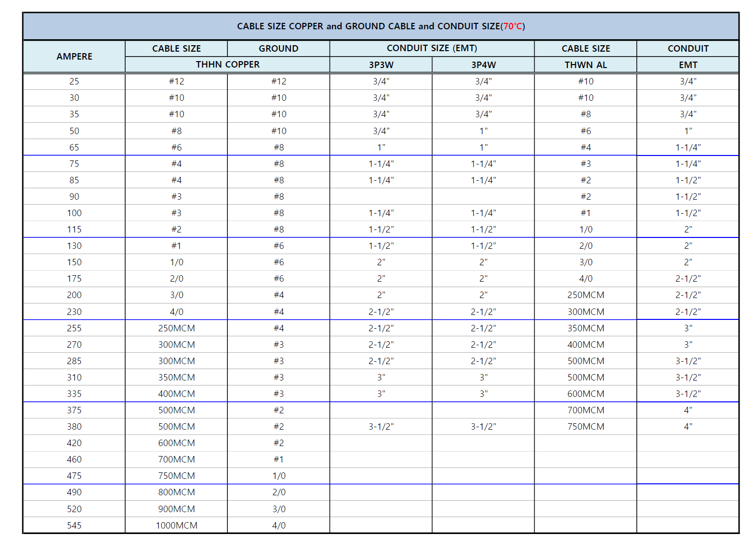Select the AMPERE column header
Viewport: 756px width, 535px height.
point(74,57)
